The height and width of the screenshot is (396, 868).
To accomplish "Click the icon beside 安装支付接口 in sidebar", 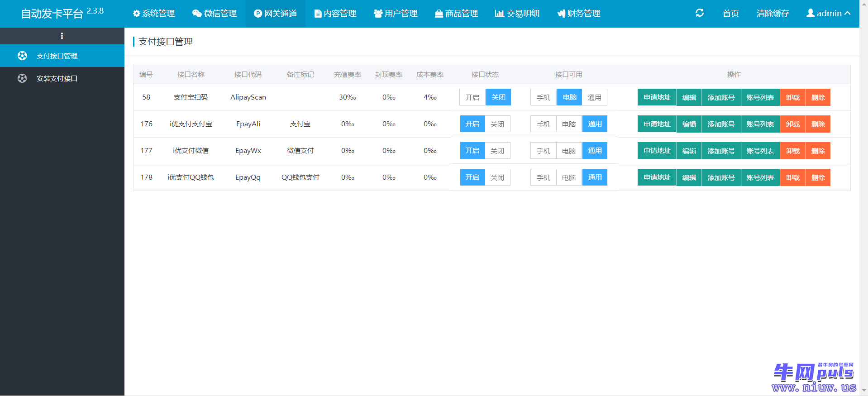I will point(22,78).
